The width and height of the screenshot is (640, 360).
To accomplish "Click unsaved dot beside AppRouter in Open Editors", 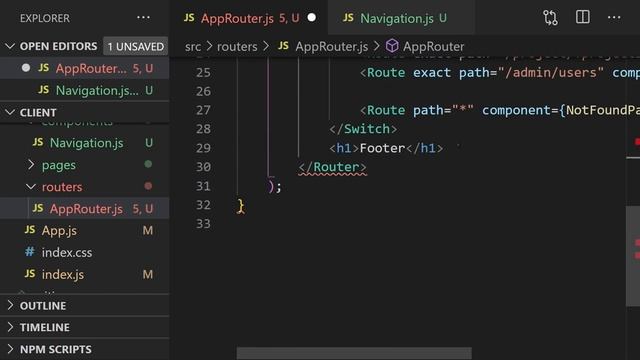I will pos(26,68).
